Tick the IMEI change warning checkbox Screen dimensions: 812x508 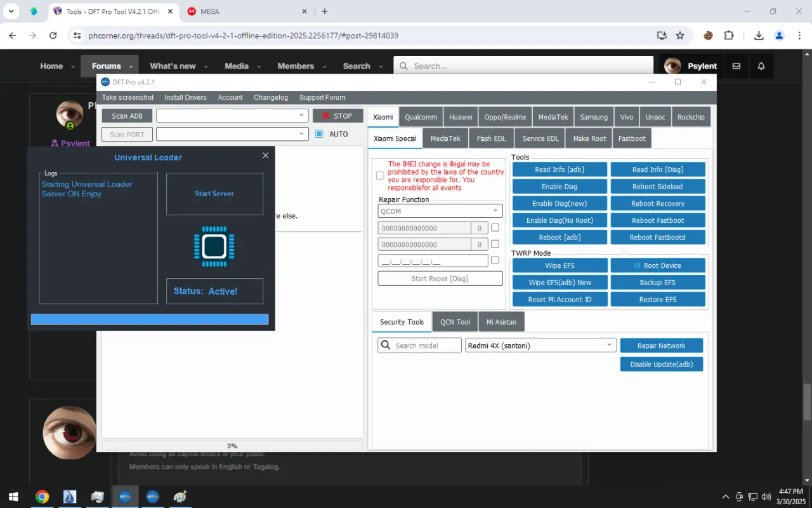380,176
